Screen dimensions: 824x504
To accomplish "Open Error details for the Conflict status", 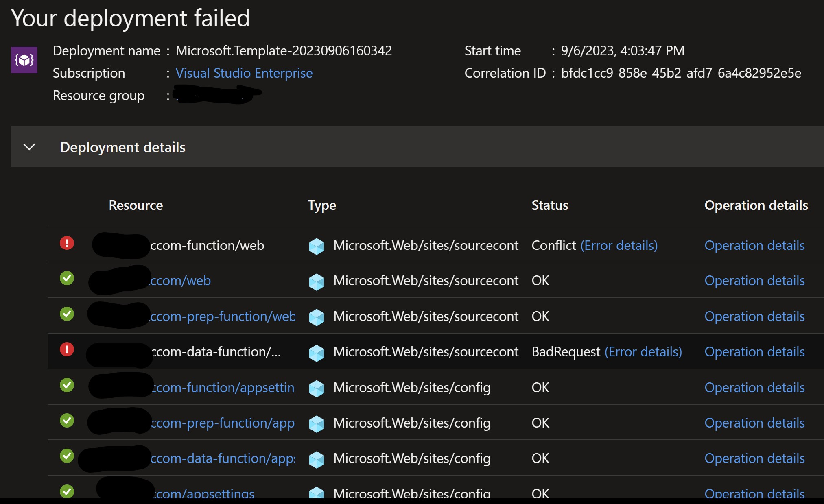I will click(619, 245).
